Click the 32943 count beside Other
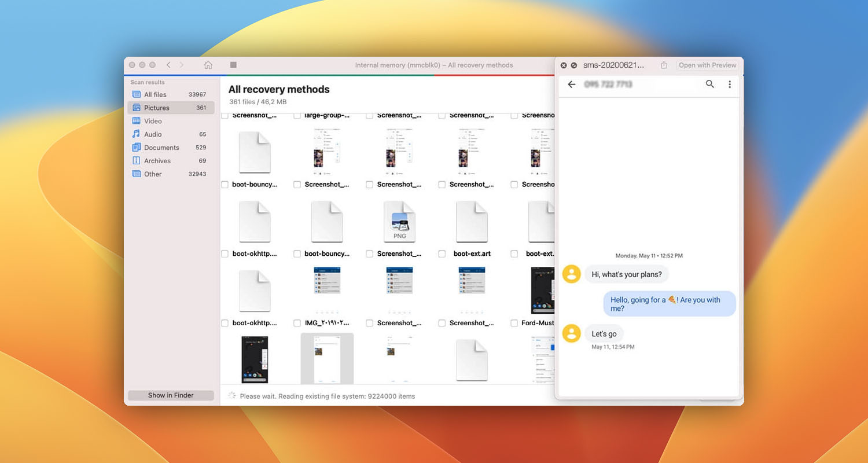868x463 pixels. (197, 174)
